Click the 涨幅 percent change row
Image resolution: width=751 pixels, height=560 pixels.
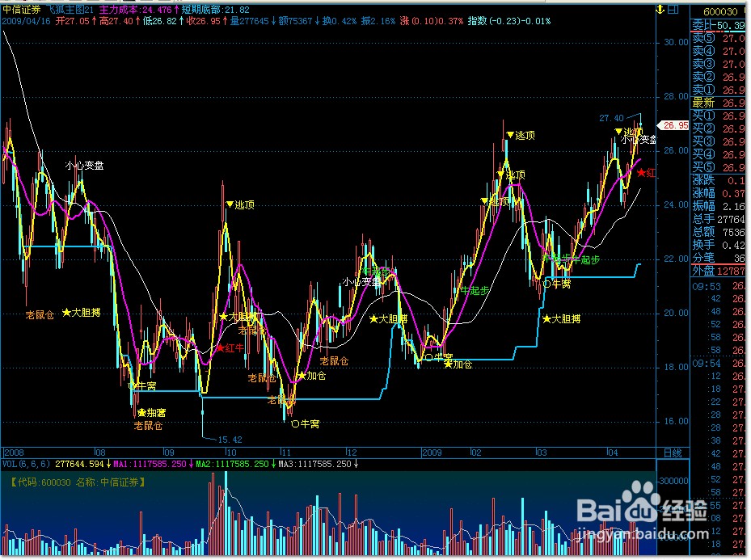pos(719,193)
